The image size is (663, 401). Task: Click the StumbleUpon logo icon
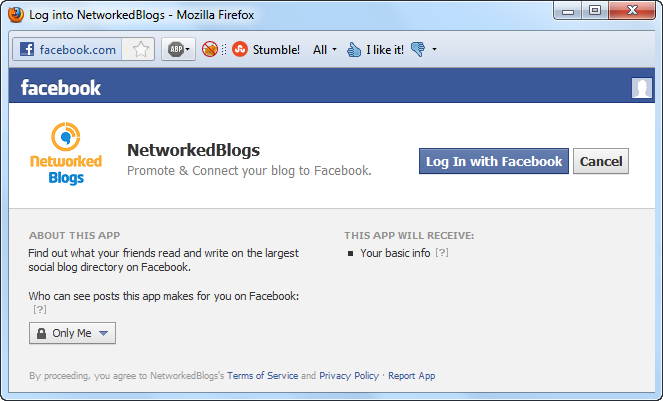pyautogui.click(x=240, y=49)
